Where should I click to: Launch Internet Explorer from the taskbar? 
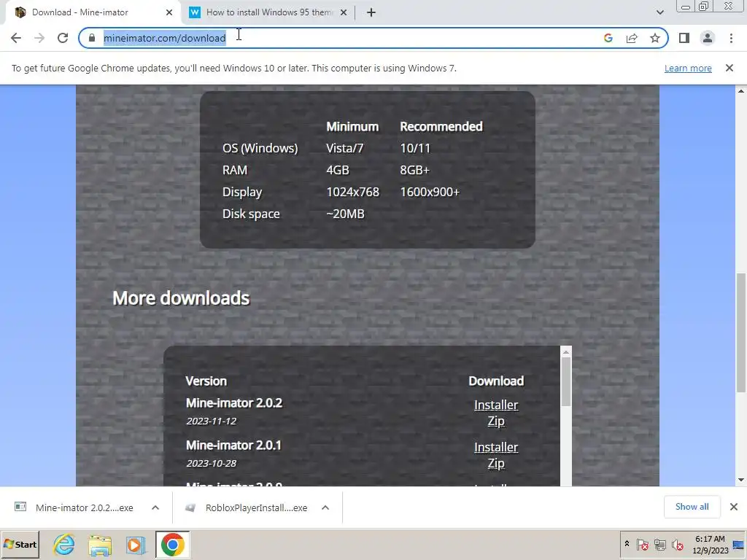(x=64, y=544)
